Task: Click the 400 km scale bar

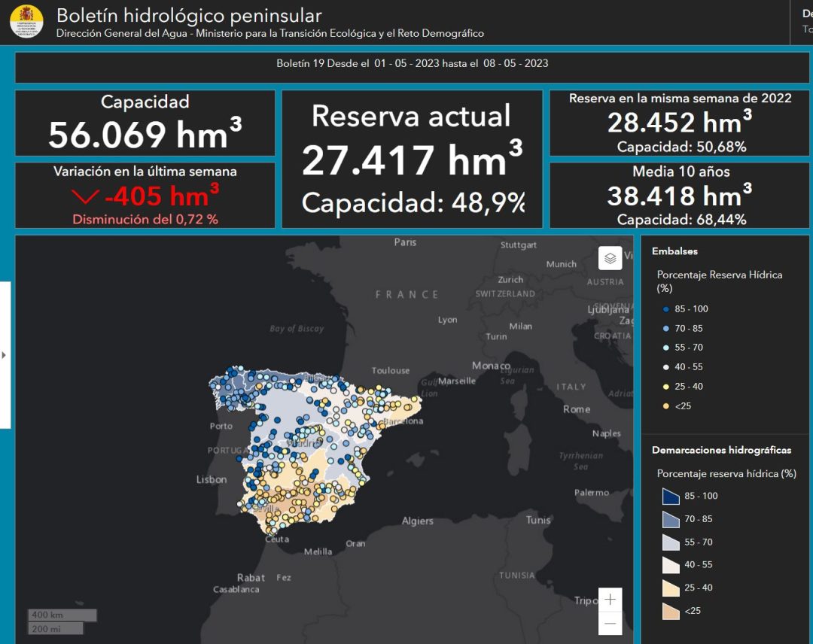Action: pos(62,615)
